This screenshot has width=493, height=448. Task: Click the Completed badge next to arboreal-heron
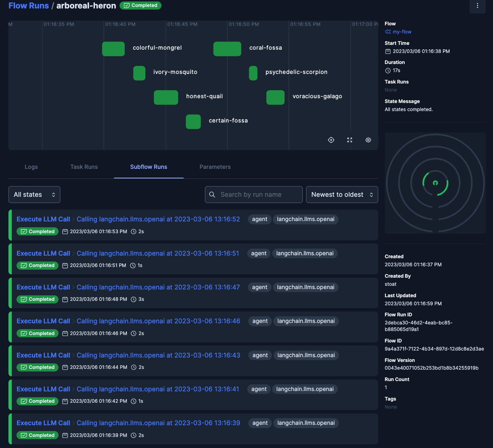141,6
